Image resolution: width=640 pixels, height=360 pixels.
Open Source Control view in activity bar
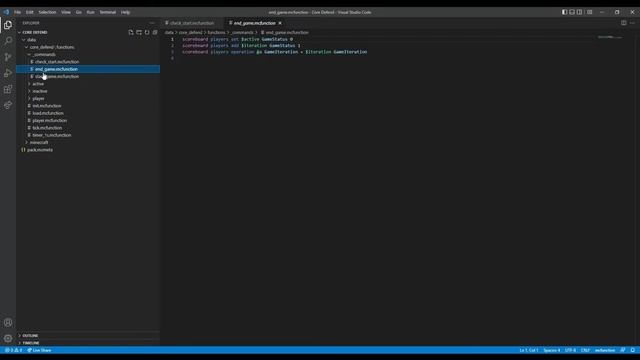coord(8,57)
